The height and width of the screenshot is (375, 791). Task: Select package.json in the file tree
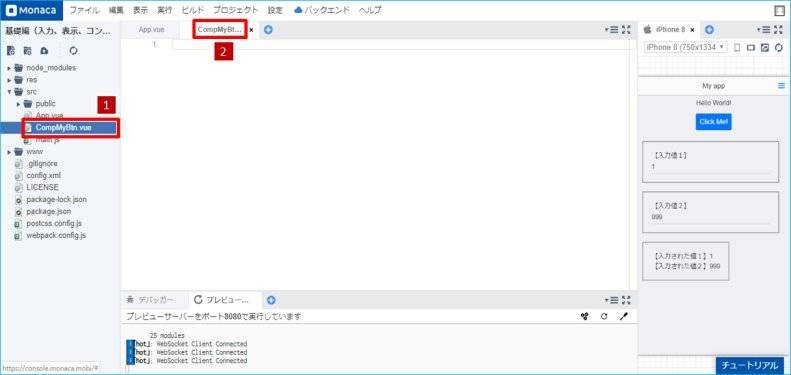[x=48, y=211]
